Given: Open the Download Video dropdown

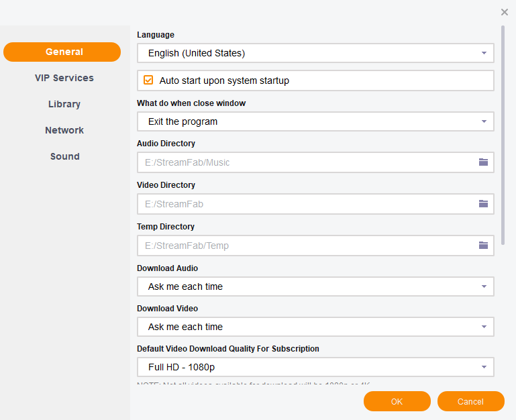Looking at the screenshot, I should 315,327.
